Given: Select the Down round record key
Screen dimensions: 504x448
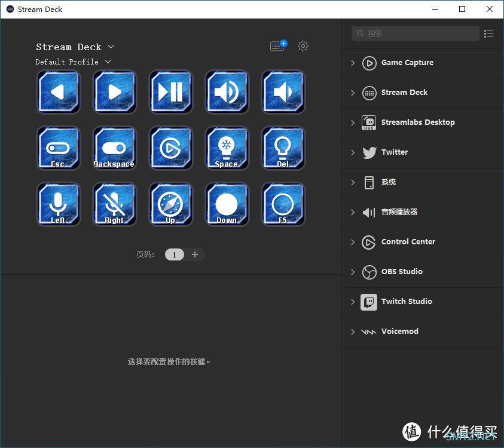Looking at the screenshot, I should tap(227, 204).
